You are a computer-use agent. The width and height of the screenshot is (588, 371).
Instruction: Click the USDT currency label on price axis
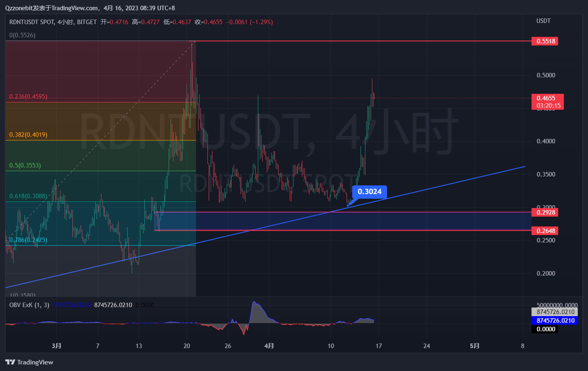(x=543, y=21)
